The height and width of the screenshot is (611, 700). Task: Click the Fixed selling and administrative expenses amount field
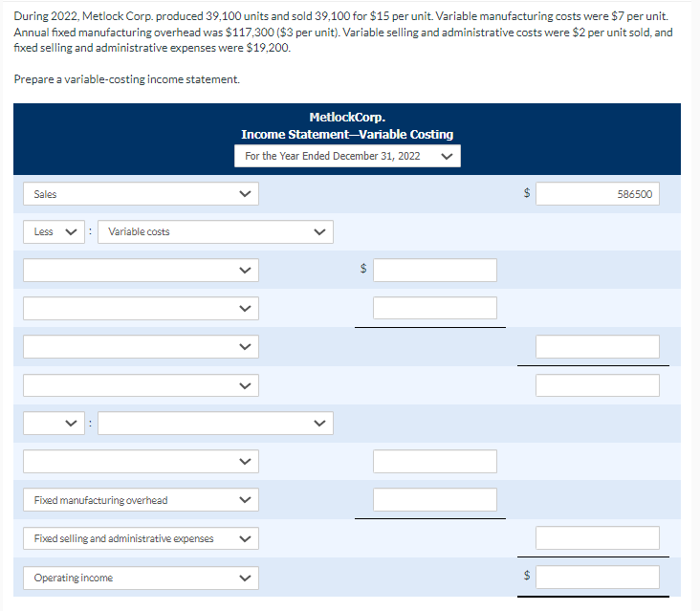coord(598,538)
